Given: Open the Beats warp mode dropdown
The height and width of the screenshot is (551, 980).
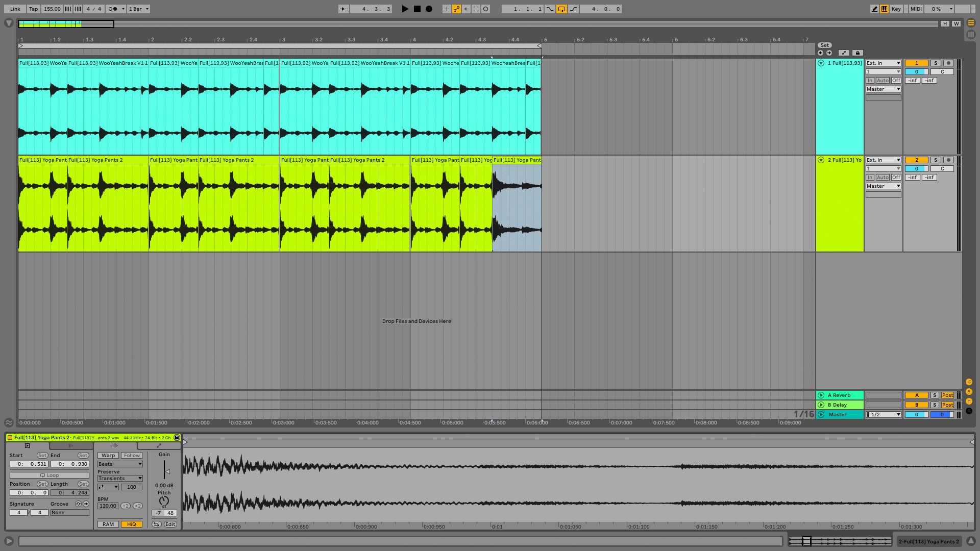Looking at the screenshot, I should 120,464.
